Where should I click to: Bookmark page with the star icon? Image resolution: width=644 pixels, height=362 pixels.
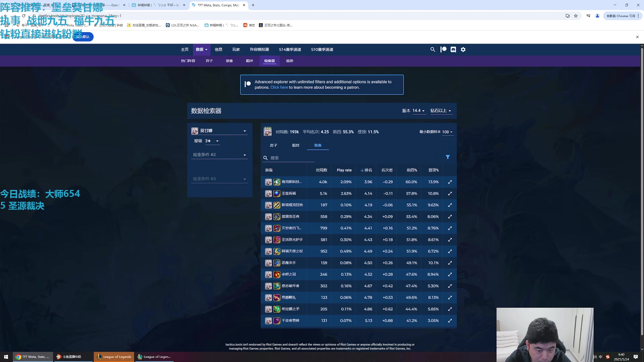tap(576, 16)
